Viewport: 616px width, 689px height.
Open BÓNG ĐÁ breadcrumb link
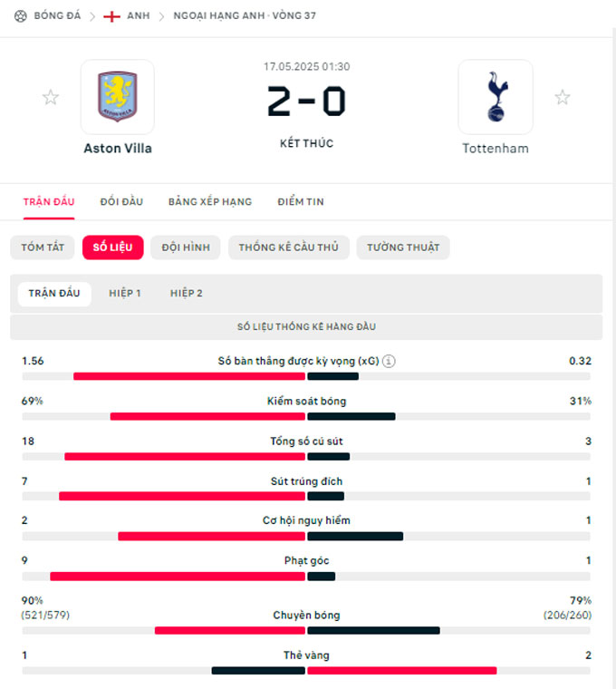57,15
